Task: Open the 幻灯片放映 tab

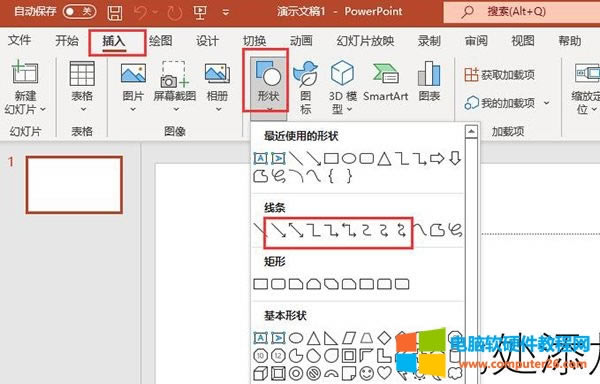Action: (365, 40)
